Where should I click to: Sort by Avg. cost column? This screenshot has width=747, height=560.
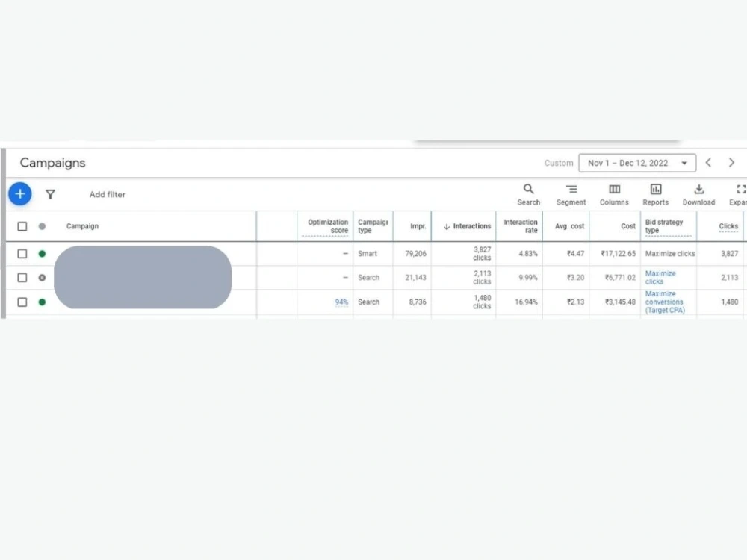tap(569, 226)
